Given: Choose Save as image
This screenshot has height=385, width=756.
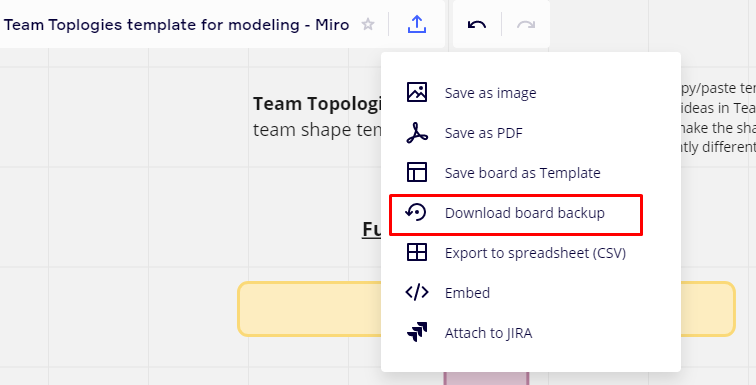Looking at the screenshot, I should point(490,93).
